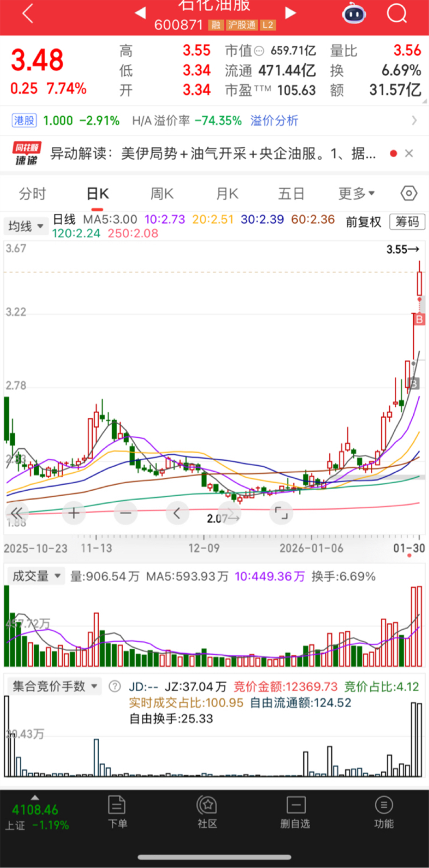Select the 日K tab
Viewport: 429px width, 868px height.
97,194
